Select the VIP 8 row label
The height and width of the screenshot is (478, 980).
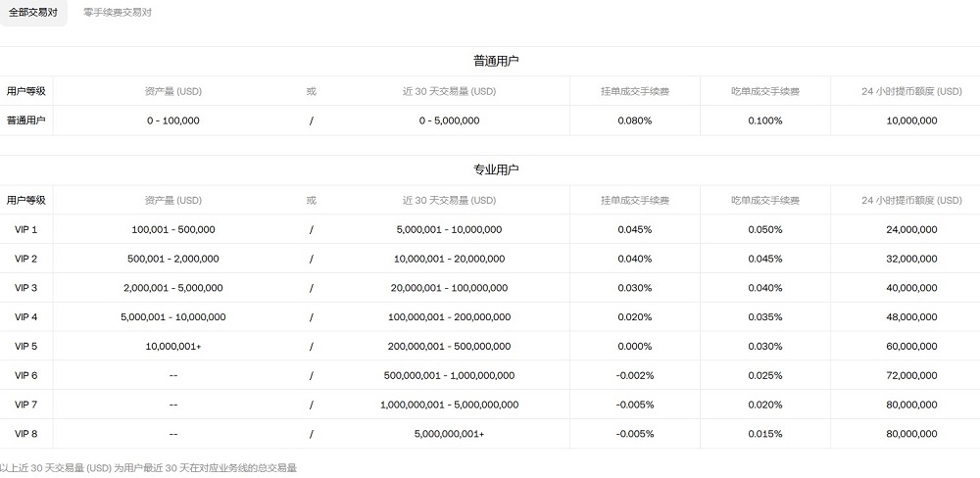pyautogui.click(x=26, y=433)
